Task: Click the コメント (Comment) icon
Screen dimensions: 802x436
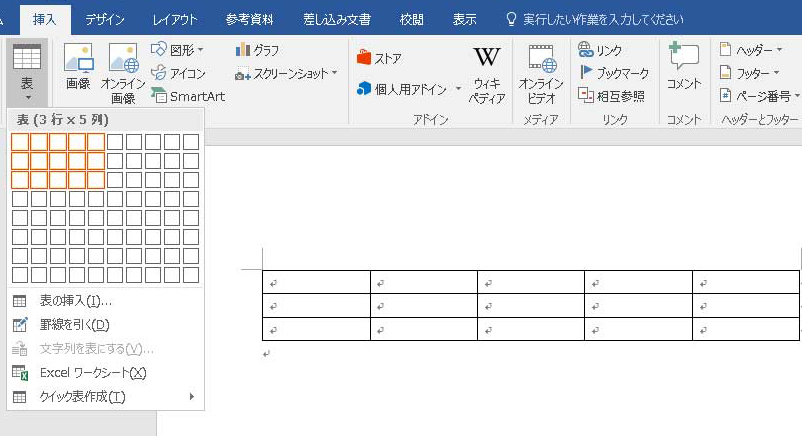Action: (x=684, y=68)
